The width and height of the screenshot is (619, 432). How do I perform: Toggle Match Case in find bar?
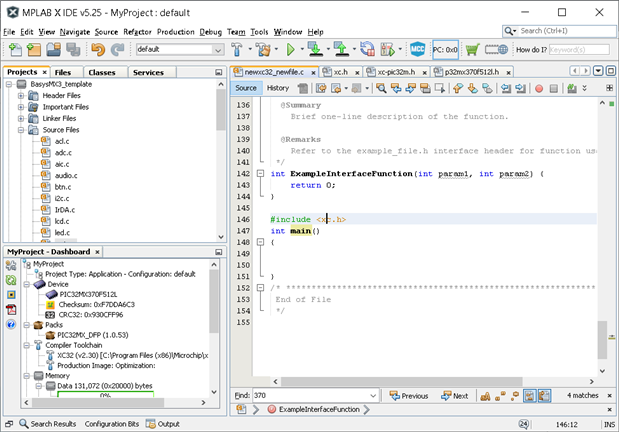pyautogui.click(x=485, y=396)
